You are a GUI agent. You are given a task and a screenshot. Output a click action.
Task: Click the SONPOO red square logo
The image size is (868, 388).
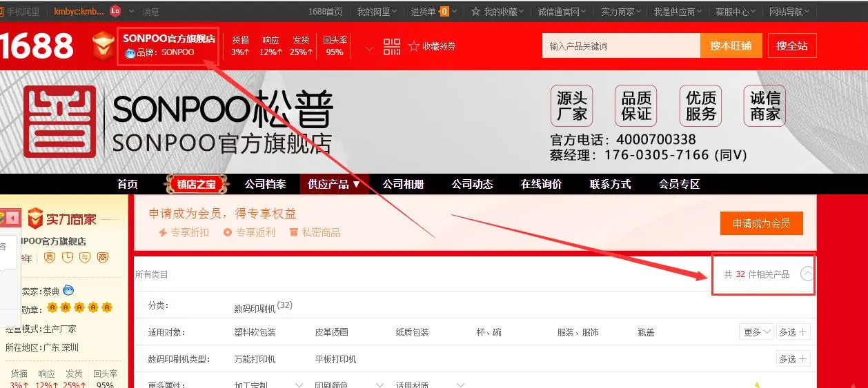[60, 122]
